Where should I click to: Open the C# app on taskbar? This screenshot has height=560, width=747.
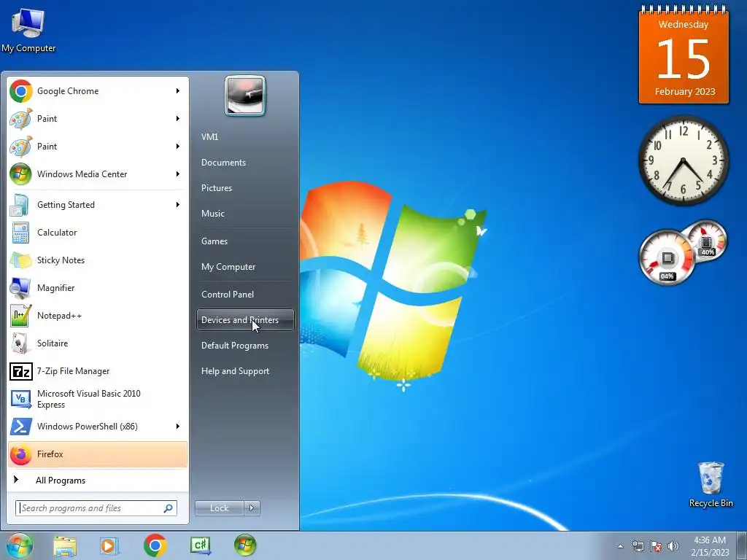click(x=201, y=545)
